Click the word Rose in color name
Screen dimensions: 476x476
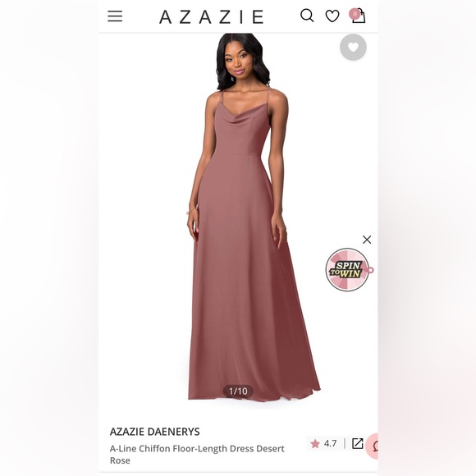pos(120,460)
